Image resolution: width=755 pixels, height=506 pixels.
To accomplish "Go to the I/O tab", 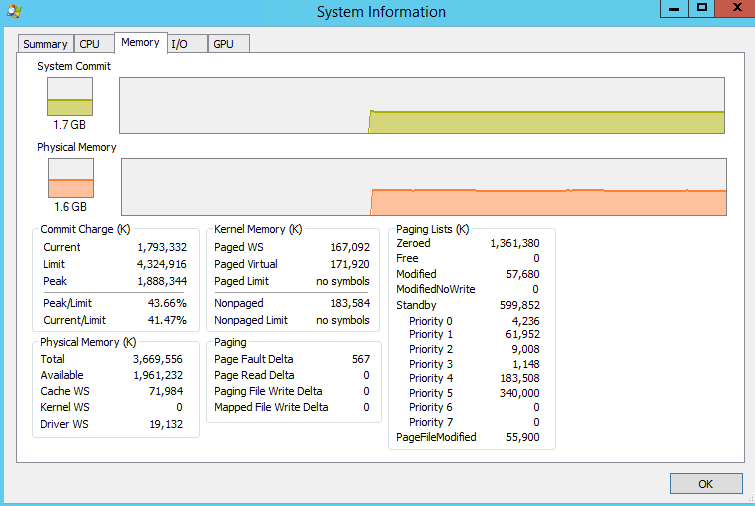I will [x=180, y=44].
